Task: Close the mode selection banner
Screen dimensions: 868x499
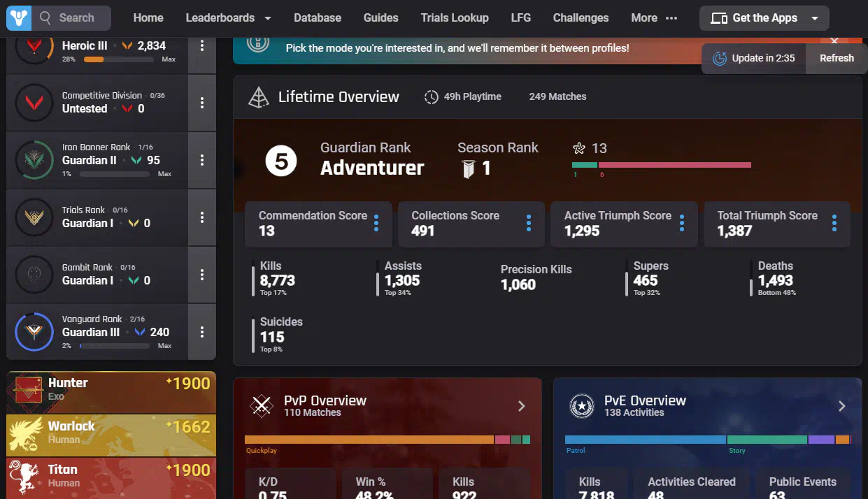Action: click(834, 41)
